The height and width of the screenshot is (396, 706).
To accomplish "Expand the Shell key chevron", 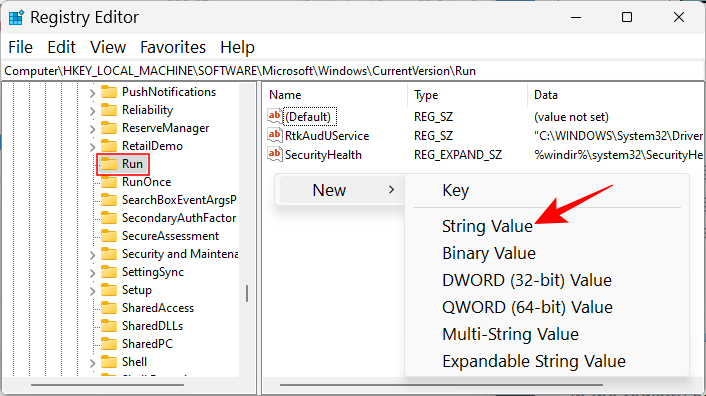I will (x=92, y=363).
